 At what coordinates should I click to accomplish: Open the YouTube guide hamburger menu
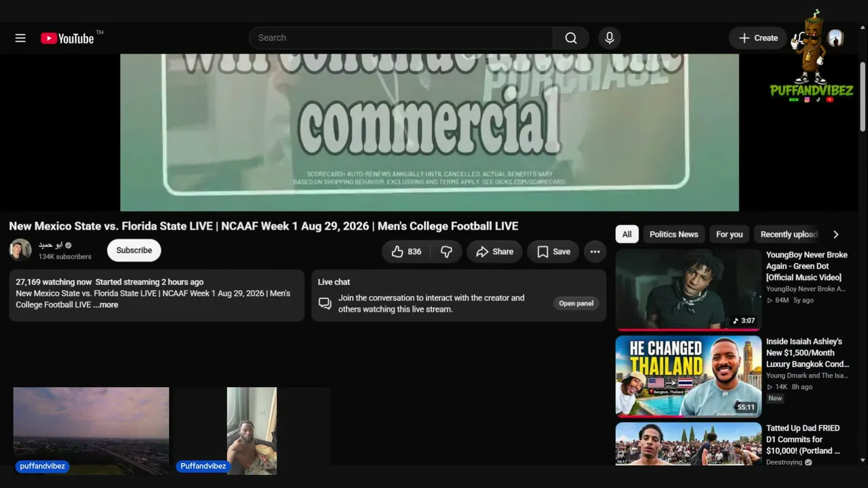point(20,38)
